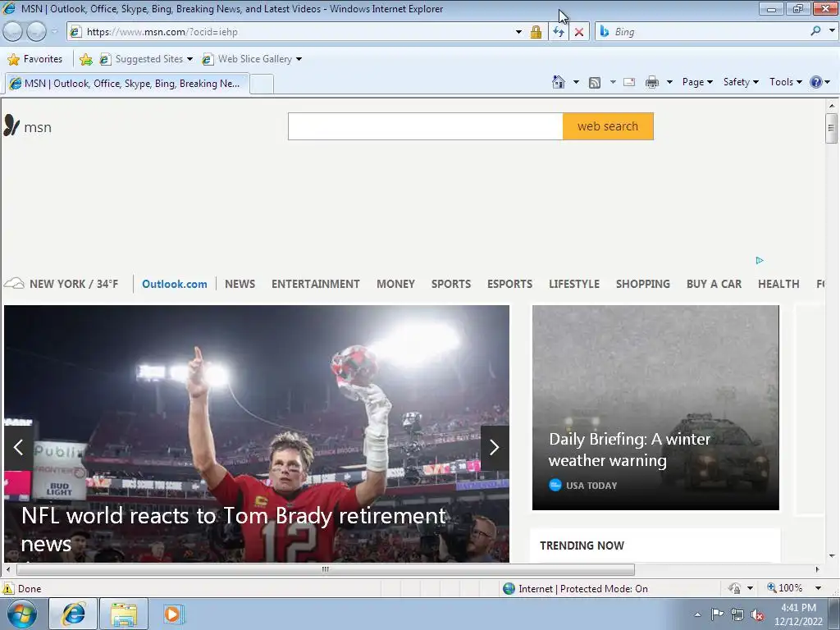Open Internet Explorer from taskbar
840x630 pixels.
(x=73, y=614)
